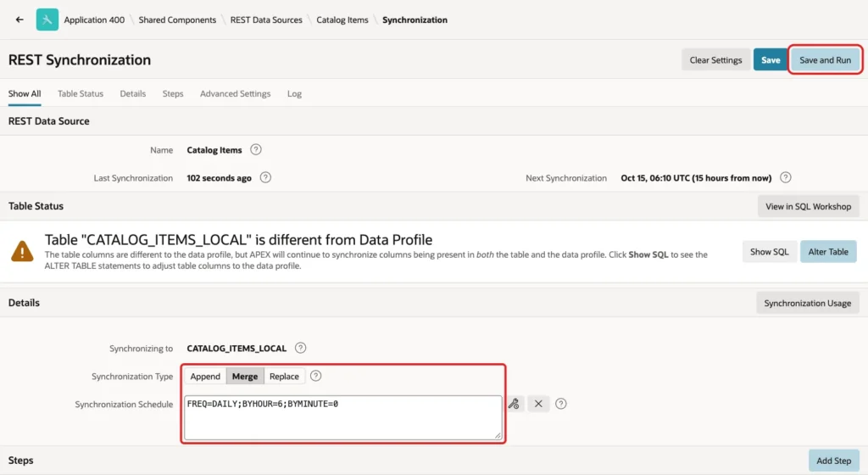The width and height of the screenshot is (868, 475).
Task: Click the back arrow icon
Action: click(19, 20)
